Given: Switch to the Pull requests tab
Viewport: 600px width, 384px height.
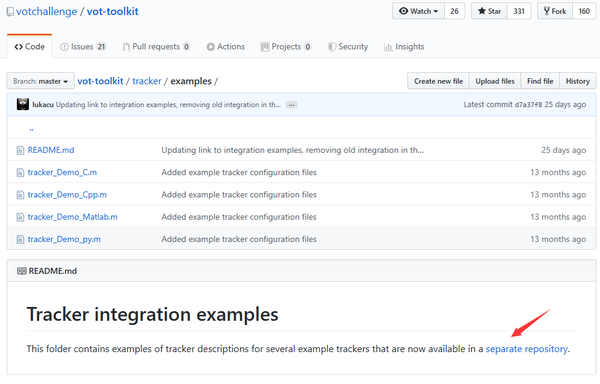Looking at the screenshot, I should 156,47.
